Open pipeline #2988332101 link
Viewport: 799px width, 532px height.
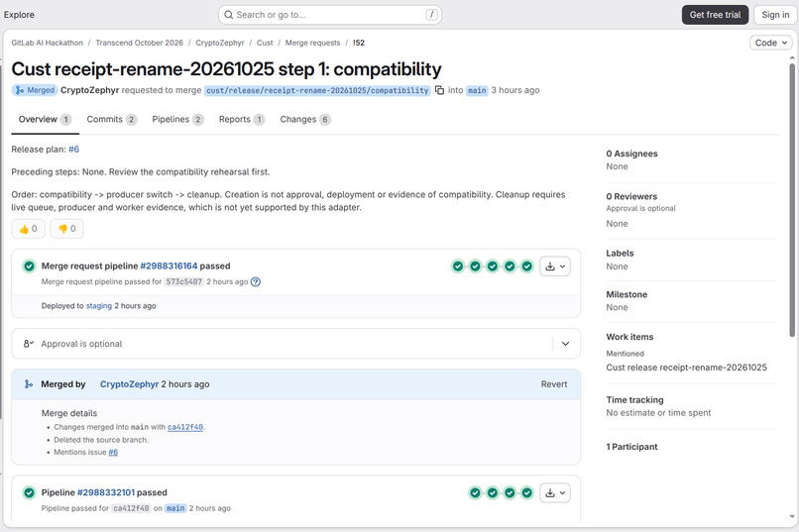coord(106,492)
